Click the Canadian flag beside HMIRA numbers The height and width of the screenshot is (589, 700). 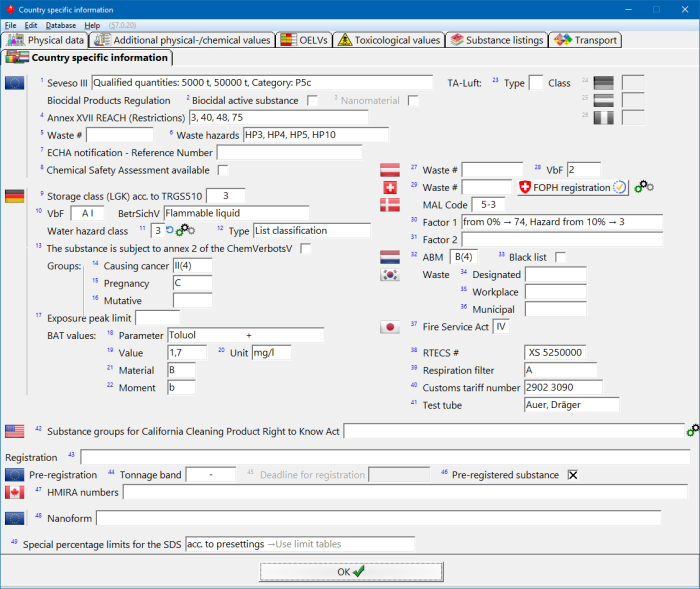click(x=15, y=492)
